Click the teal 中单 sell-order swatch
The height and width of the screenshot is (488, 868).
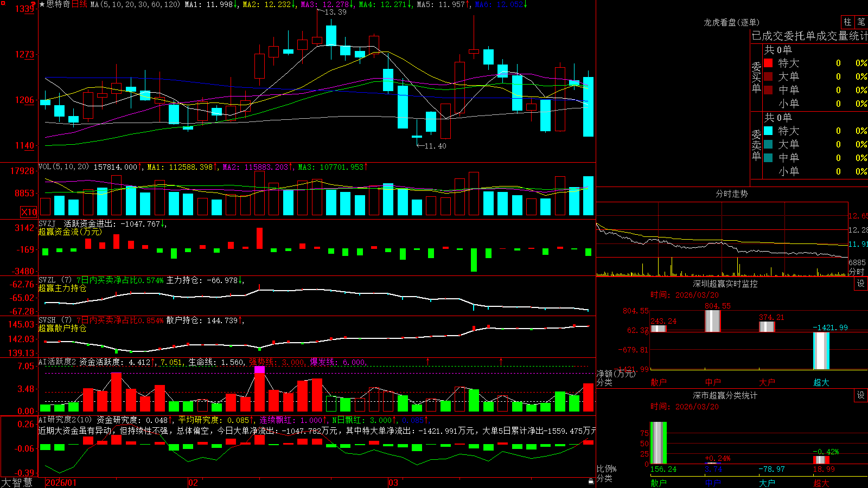point(768,158)
